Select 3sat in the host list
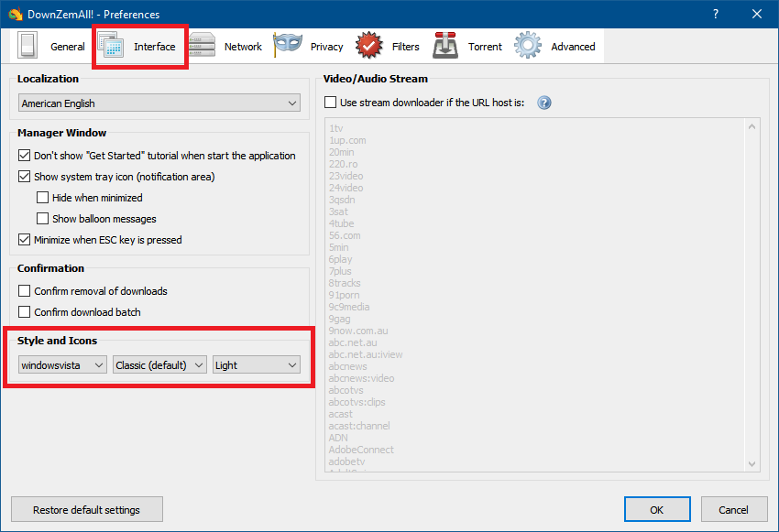 pyautogui.click(x=338, y=212)
